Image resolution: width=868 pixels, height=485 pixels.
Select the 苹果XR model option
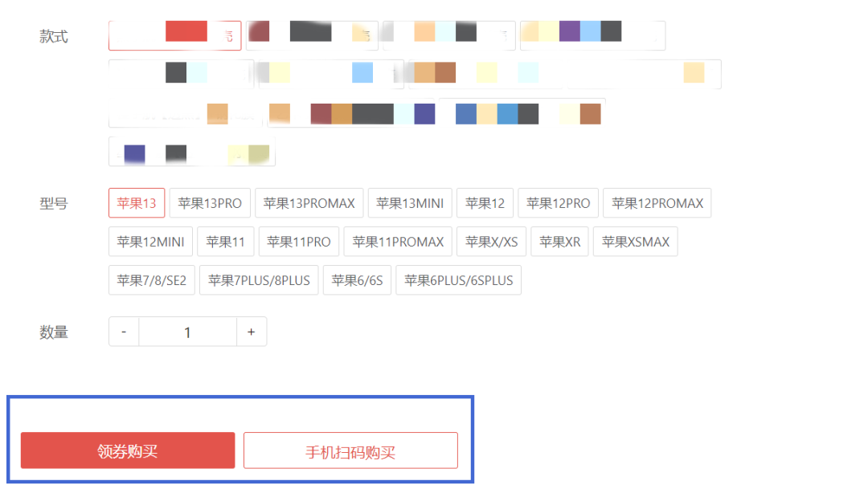click(559, 242)
